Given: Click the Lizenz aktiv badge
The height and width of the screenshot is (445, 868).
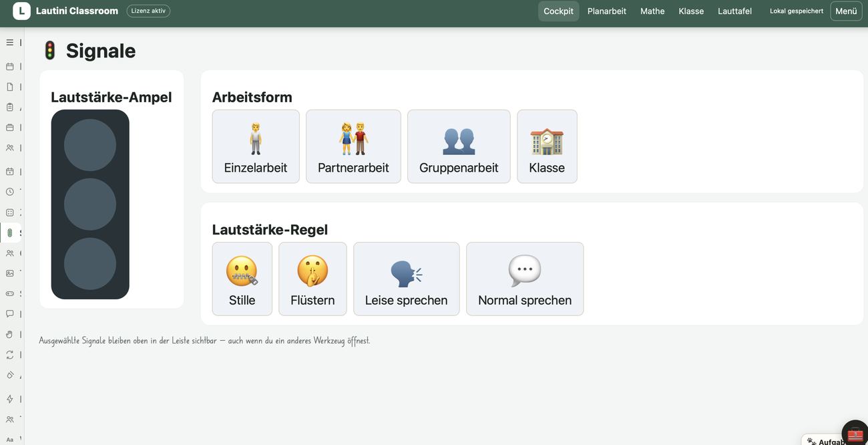Looking at the screenshot, I should point(148,11).
